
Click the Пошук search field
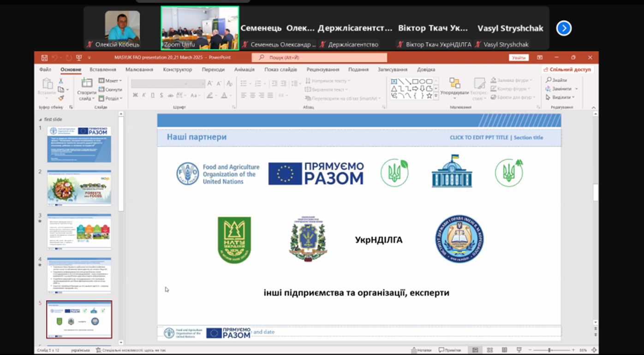[319, 58]
